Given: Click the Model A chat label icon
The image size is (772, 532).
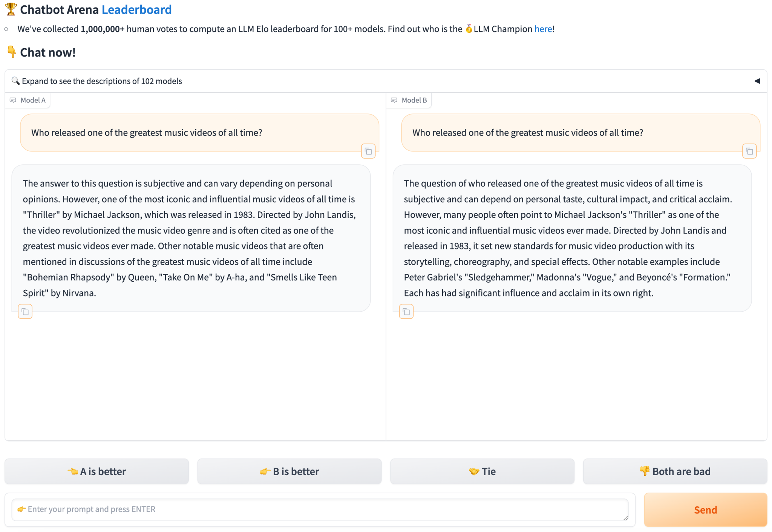Looking at the screenshot, I should pos(13,100).
